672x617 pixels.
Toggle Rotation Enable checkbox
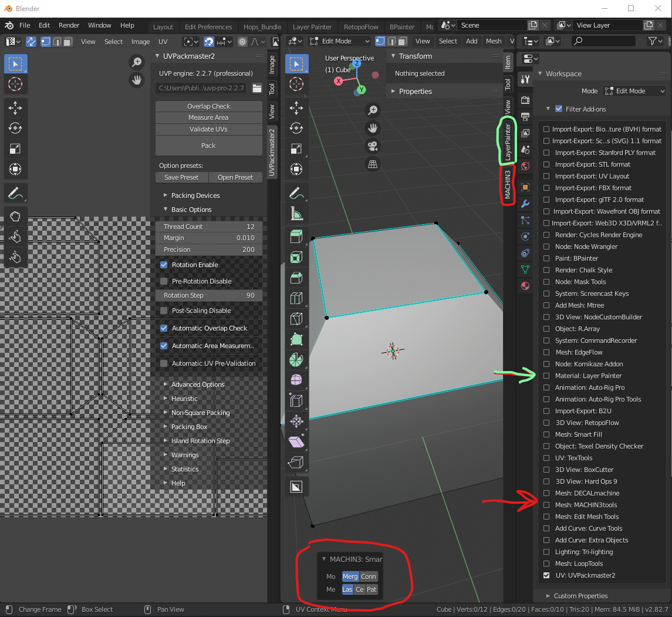(164, 265)
